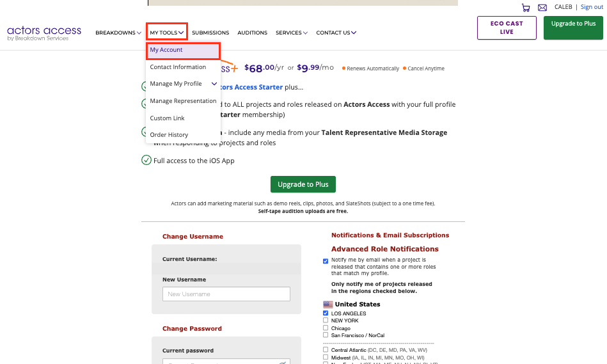Click the Sign out link
The image size is (607, 364).
point(592,7)
